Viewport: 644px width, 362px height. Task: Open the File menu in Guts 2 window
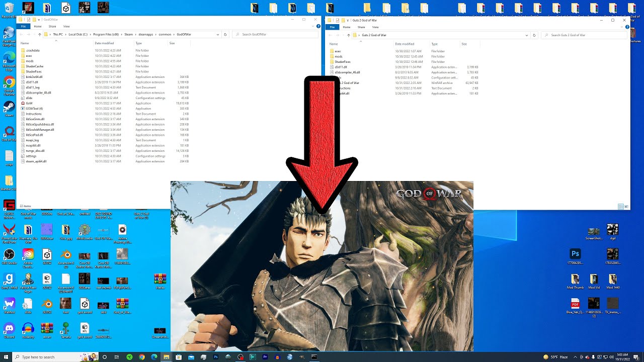pyautogui.click(x=332, y=27)
